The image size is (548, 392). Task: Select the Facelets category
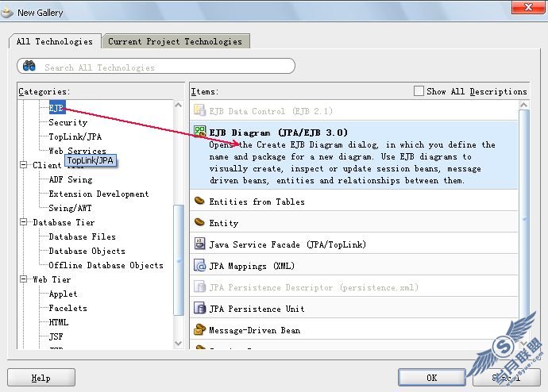coord(68,308)
